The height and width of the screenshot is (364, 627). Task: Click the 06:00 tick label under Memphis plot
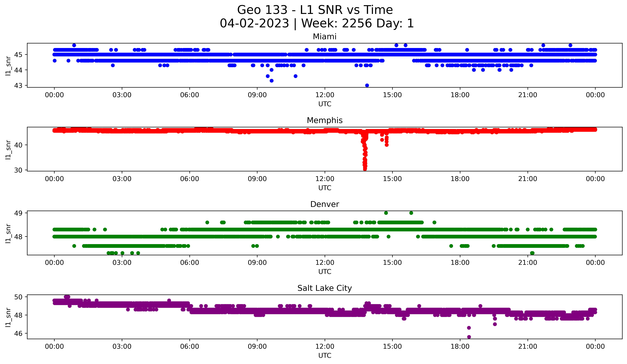(x=189, y=179)
